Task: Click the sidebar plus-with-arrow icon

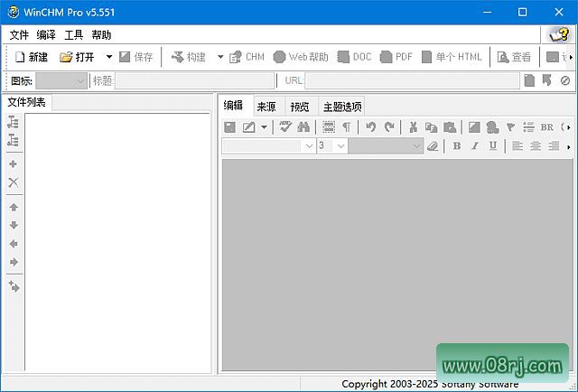Action: tap(14, 286)
